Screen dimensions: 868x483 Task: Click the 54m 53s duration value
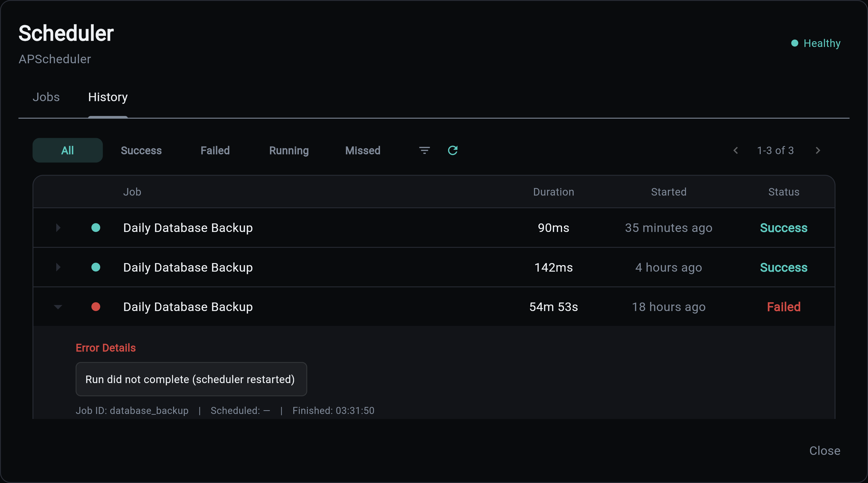pyautogui.click(x=553, y=307)
